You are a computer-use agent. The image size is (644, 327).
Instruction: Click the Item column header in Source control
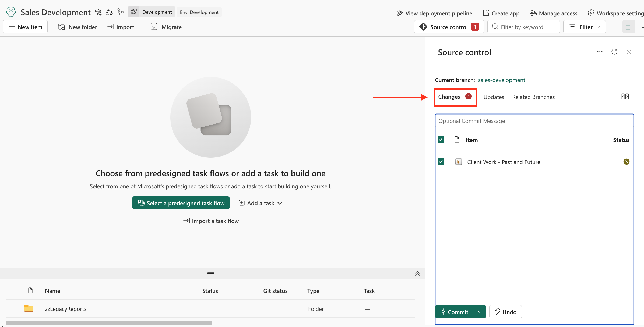(471, 140)
